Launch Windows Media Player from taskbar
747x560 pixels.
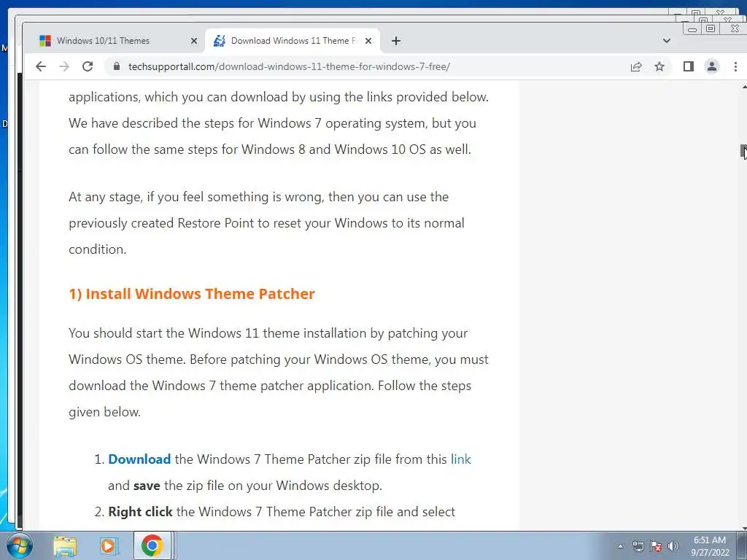click(x=109, y=545)
